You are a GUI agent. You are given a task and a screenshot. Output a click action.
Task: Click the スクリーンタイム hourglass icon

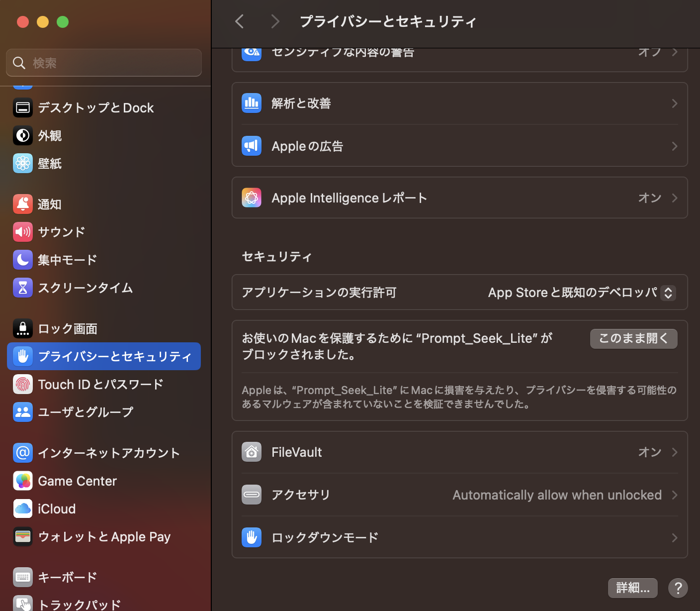pos(23,288)
